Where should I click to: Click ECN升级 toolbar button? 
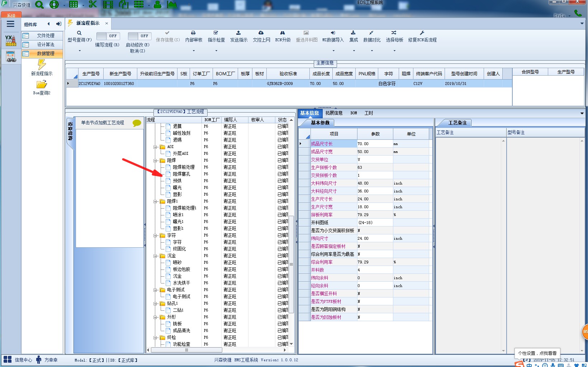(x=283, y=36)
